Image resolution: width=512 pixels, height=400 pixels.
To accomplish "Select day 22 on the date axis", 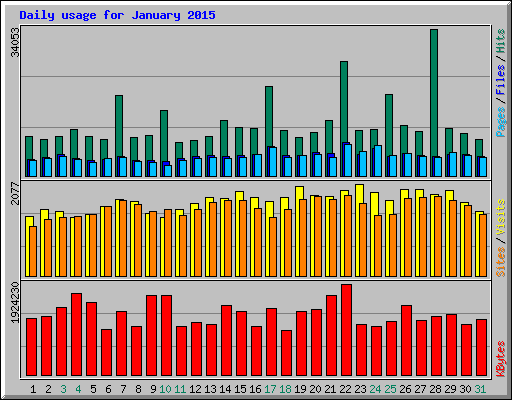I will point(345,389).
